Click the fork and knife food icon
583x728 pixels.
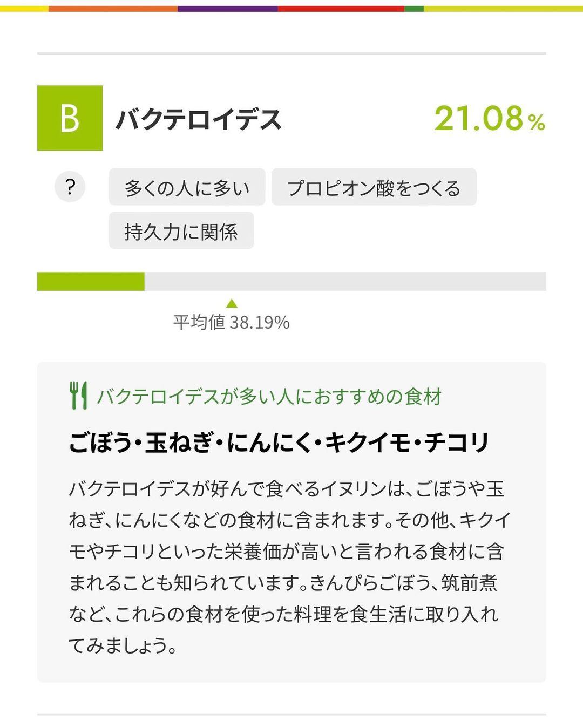coord(78,395)
